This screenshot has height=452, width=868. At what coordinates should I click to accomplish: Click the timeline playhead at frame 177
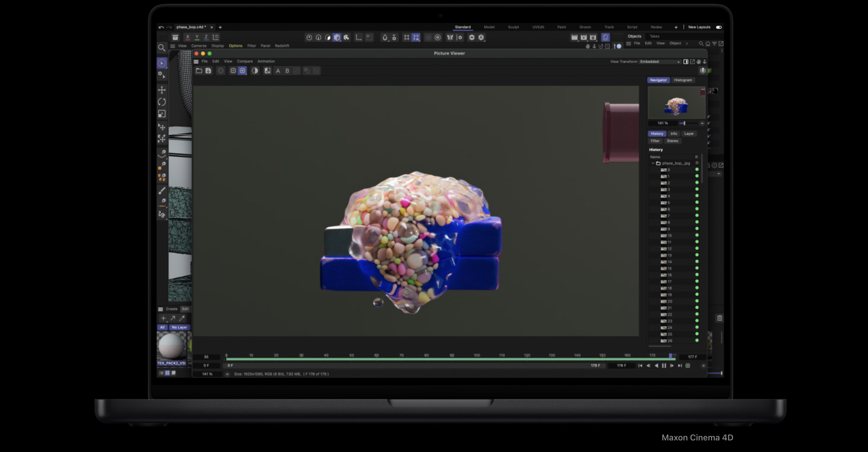tap(671, 356)
